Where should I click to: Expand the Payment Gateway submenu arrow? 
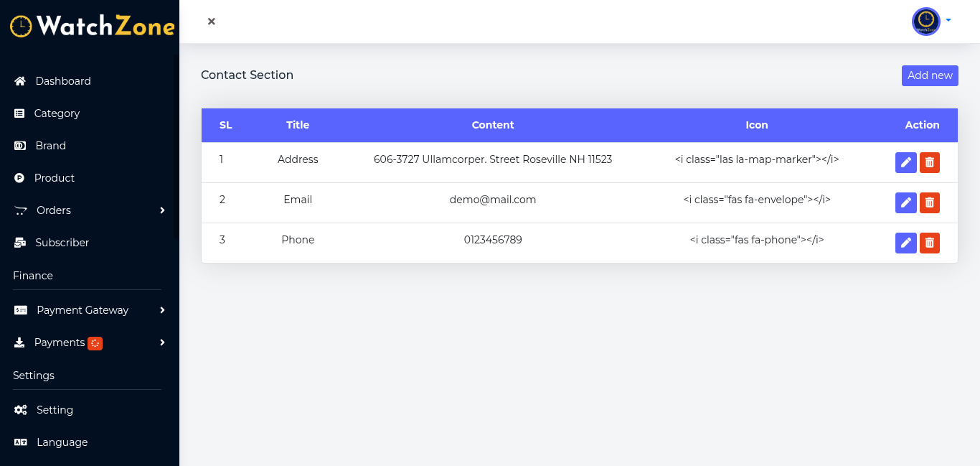coord(163,310)
